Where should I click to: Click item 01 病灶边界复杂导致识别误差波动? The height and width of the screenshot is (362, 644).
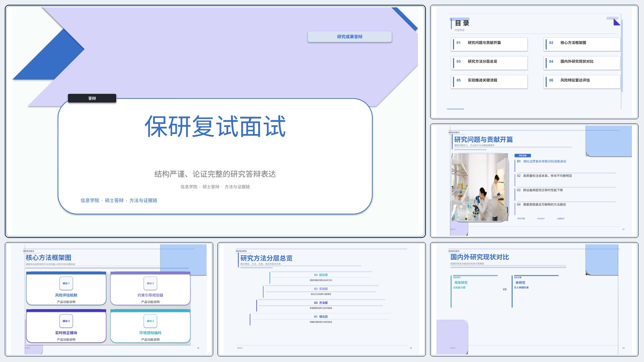pos(541,162)
